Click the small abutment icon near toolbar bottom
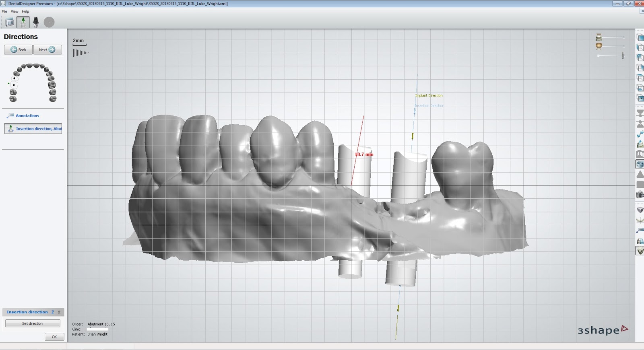 click(640, 241)
